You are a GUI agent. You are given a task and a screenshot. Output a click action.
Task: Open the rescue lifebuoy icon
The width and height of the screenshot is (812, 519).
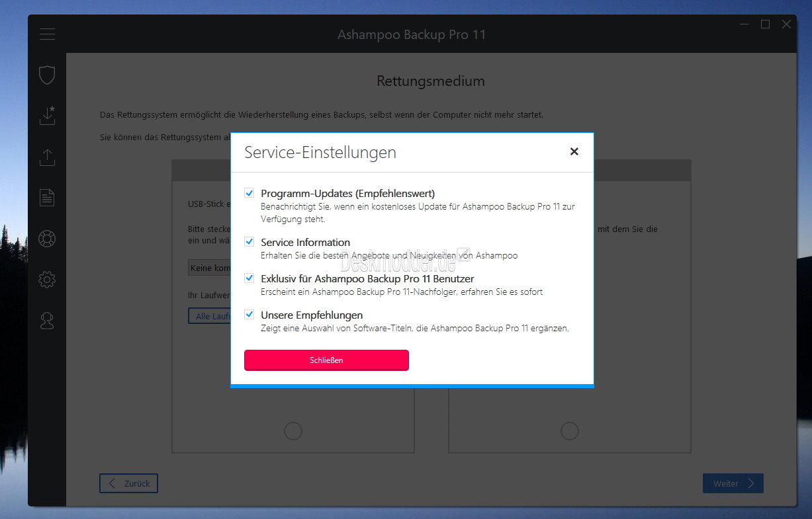coord(47,238)
